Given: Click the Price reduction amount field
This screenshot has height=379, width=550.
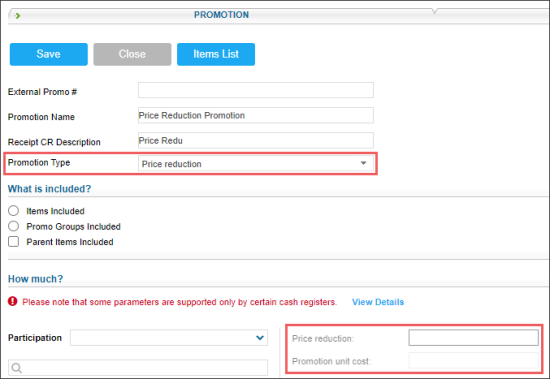Looking at the screenshot, I should [474, 338].
